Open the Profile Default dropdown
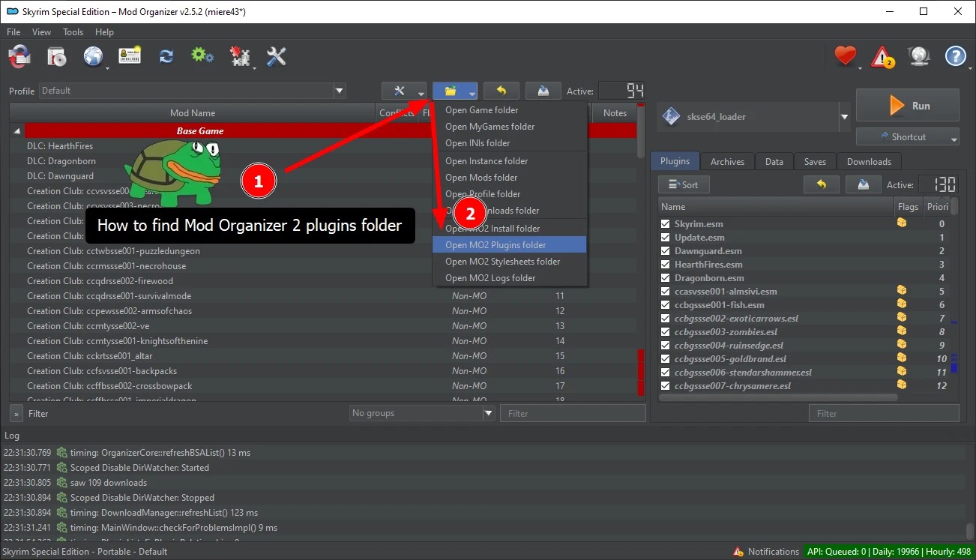Viewport: 976px width, 560px height. point(193,91)
